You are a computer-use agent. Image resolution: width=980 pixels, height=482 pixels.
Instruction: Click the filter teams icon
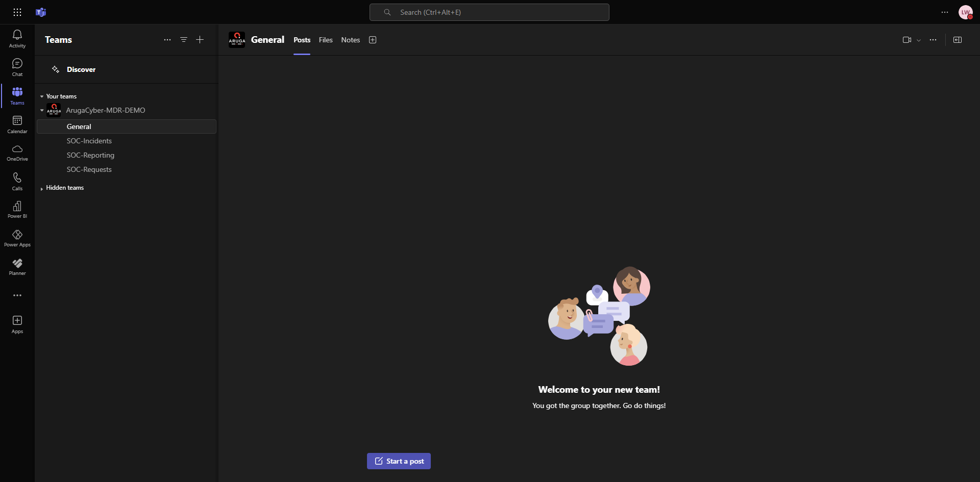coord(184,40)
